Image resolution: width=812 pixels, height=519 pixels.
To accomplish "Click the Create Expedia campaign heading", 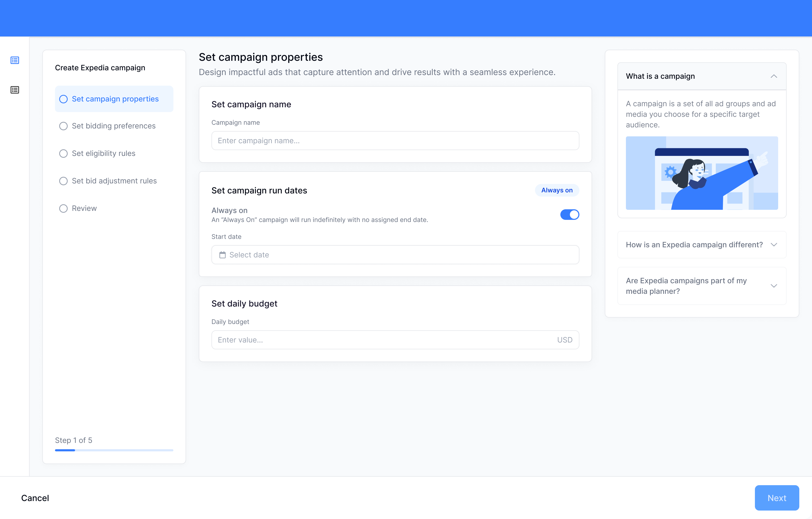I will pos(100,68).
